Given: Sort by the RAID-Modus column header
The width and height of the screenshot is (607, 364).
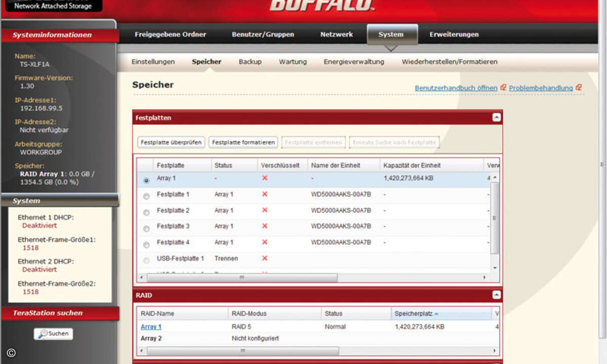Looking at the screenshot, I should (275, 313).
